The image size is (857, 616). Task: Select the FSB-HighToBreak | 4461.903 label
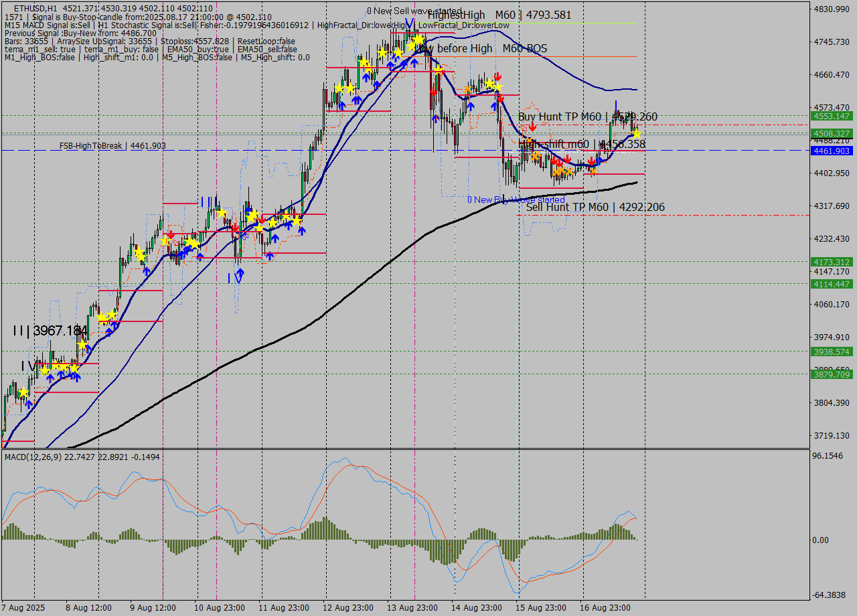point(112,145)
